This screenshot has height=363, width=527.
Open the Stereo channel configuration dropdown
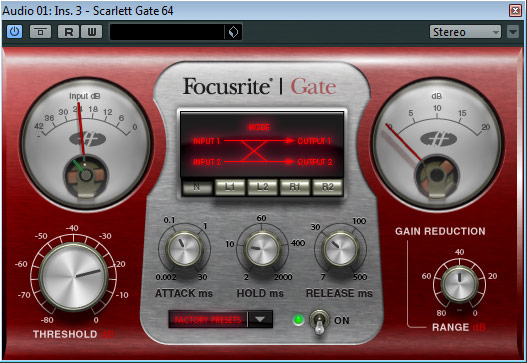(465, 32)
